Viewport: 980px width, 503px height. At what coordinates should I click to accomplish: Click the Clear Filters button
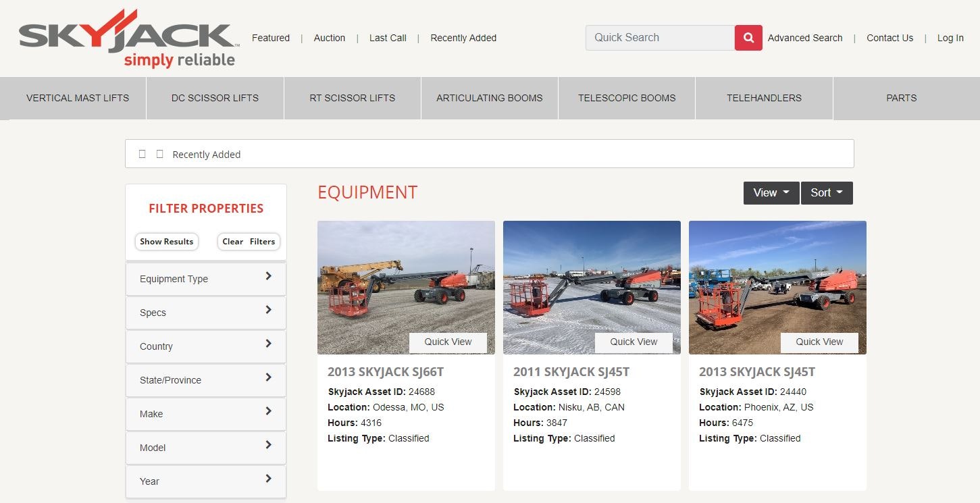click(249, 241)
